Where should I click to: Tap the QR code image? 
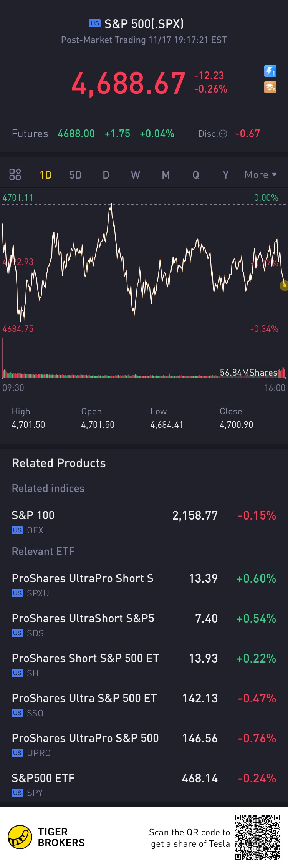(x=257, y=837)
